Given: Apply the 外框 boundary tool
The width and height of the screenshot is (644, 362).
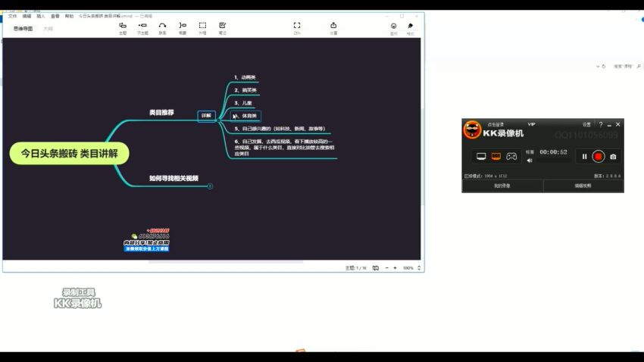Looking at the screenshot, I should click(202, 28).
